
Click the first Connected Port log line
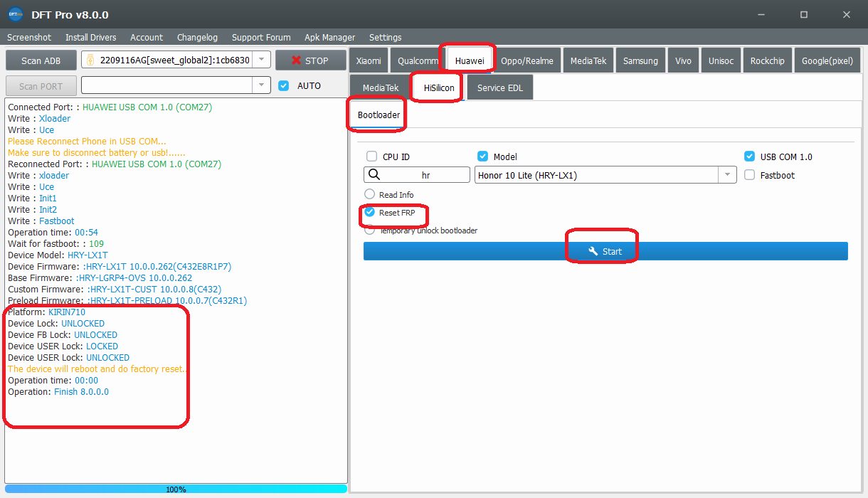click(110, 107)
